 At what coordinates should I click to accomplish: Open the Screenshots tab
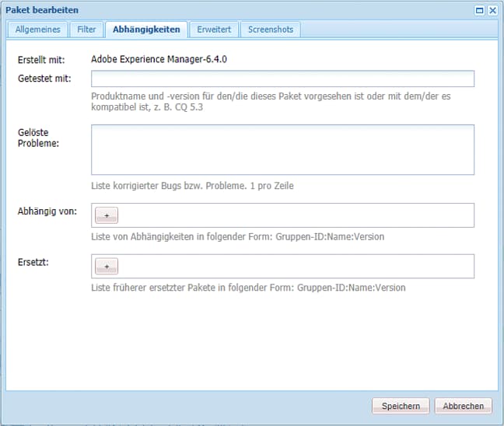[271, 30]
